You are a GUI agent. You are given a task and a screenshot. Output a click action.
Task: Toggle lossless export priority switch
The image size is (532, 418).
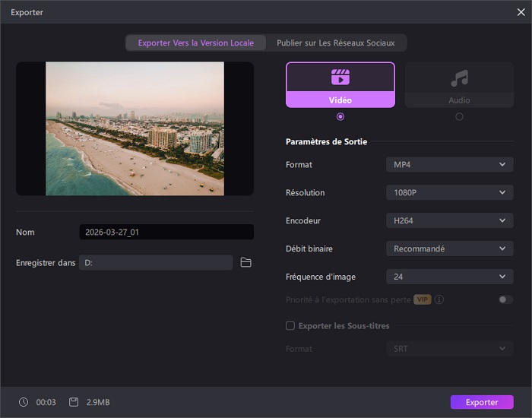point(505,299)
